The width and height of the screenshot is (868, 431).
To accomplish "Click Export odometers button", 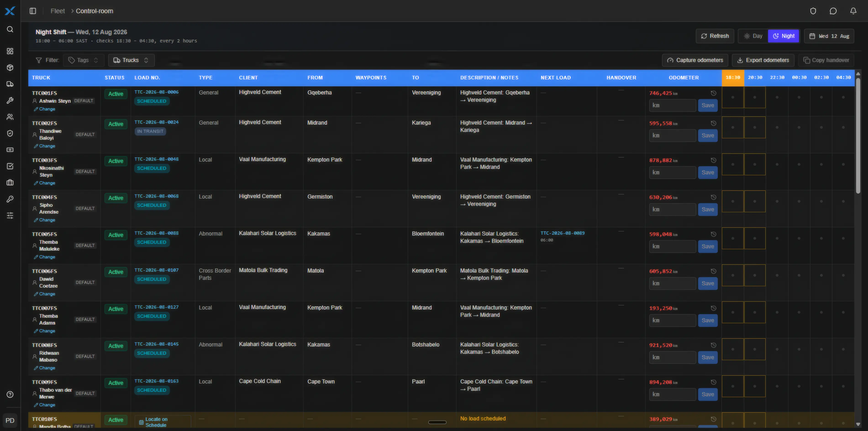I will 763,60.
